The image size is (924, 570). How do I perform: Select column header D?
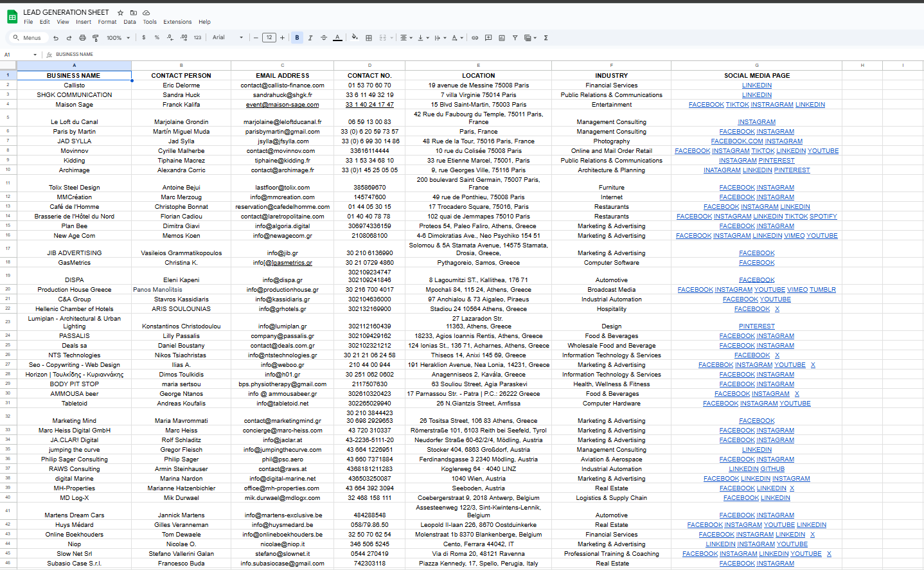click(369, 65)
